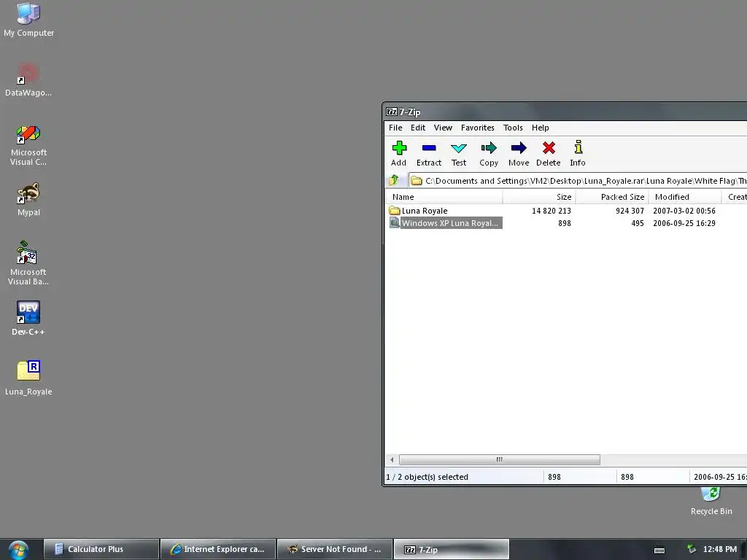Select the Recycle Bin icon
Viewport: 747px width, 560px height.
pos(711,501)
